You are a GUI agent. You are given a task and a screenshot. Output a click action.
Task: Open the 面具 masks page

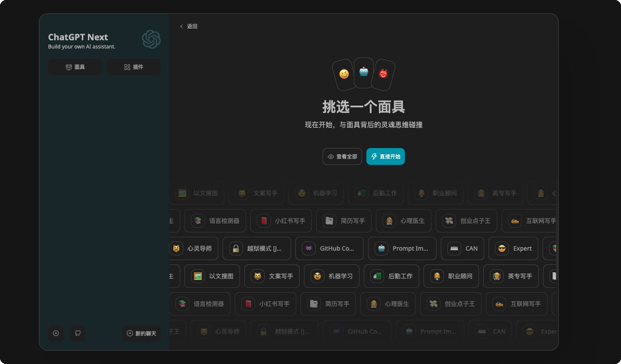pos(75,67)
